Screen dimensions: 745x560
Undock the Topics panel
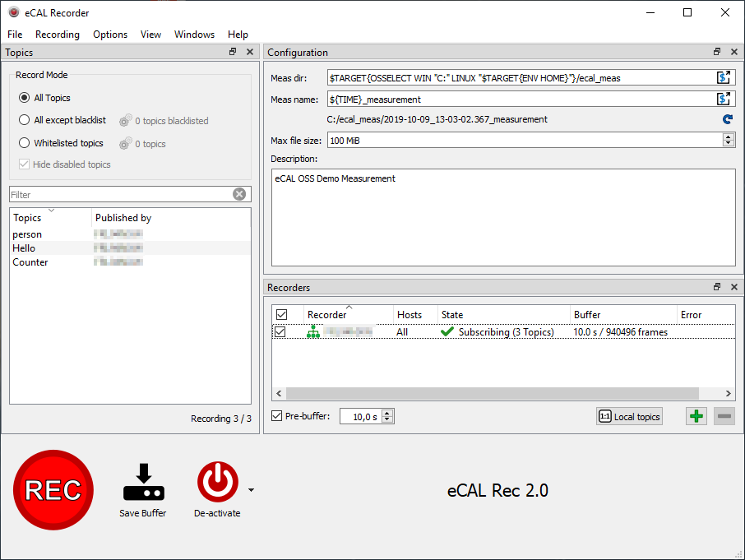[x=233, y=52]
